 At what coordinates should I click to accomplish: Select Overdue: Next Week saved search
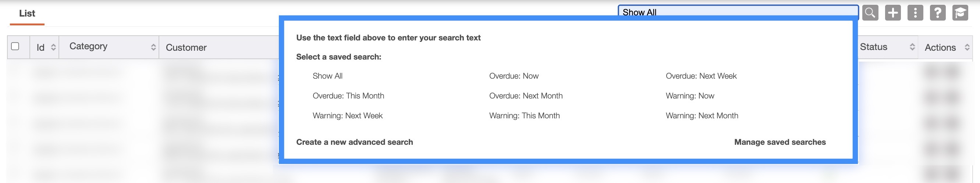701,76
